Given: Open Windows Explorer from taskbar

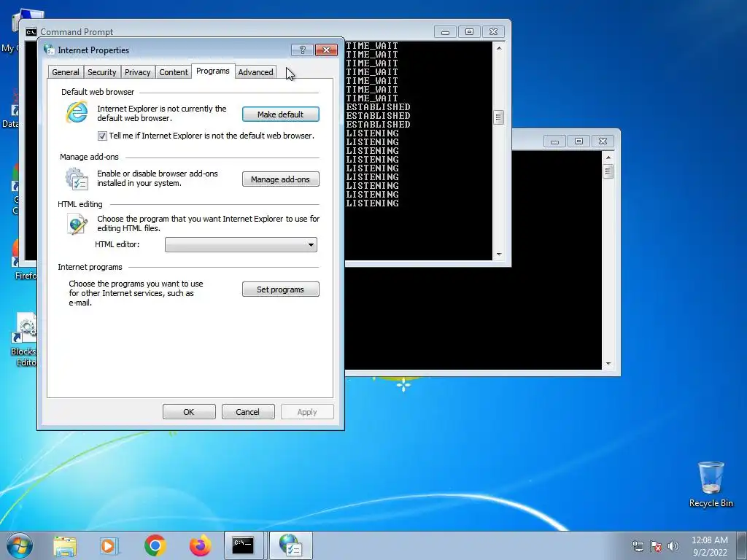Looking at the screenshot, I should 65,545.
